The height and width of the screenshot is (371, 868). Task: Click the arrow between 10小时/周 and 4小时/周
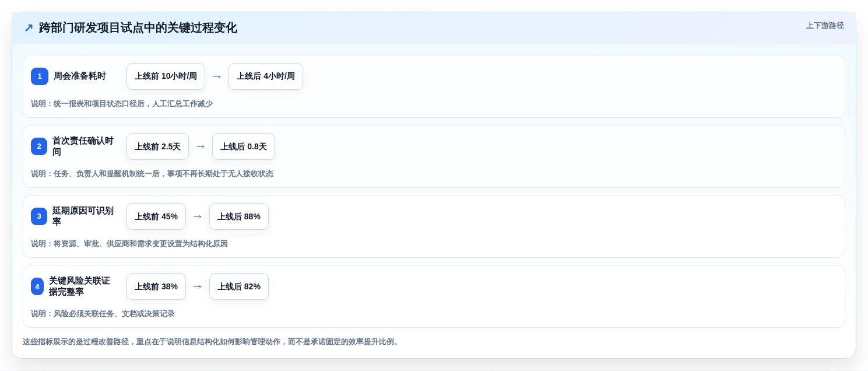point(217,76)
